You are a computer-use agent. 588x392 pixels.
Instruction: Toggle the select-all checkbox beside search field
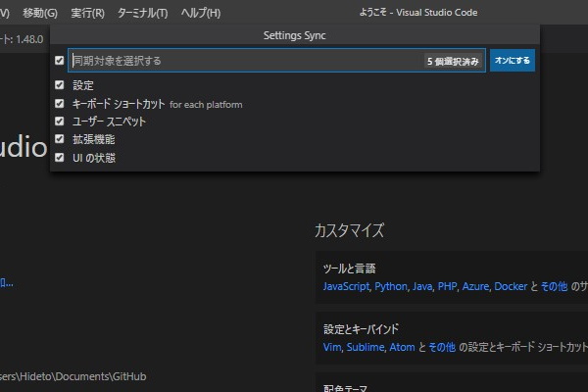tap(59, 61)
